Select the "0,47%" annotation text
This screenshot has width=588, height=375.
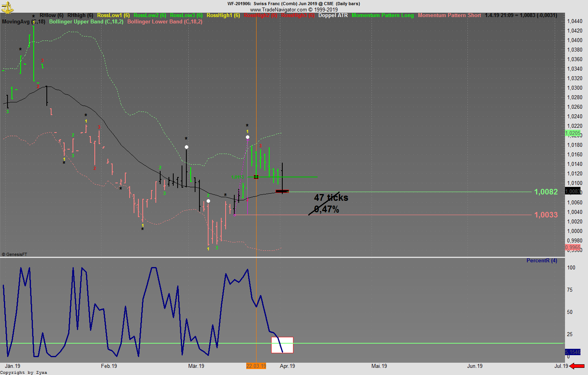pos(327,210)
